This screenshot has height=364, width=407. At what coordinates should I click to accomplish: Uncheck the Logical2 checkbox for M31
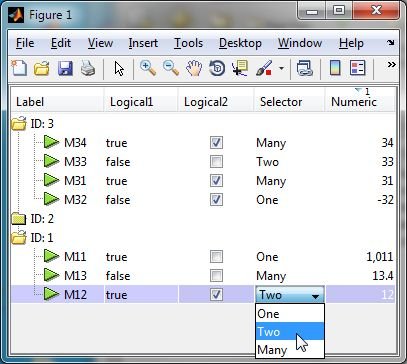[x=217, y=181]
